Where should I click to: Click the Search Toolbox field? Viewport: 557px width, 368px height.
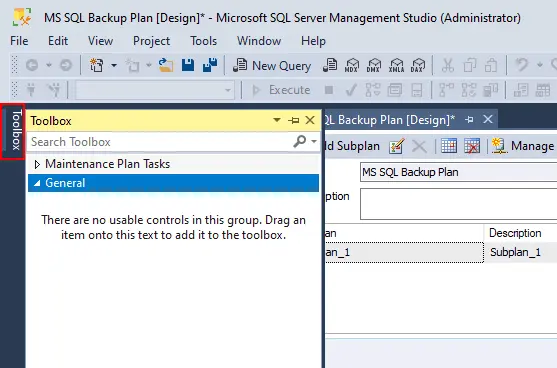point(160,142)
